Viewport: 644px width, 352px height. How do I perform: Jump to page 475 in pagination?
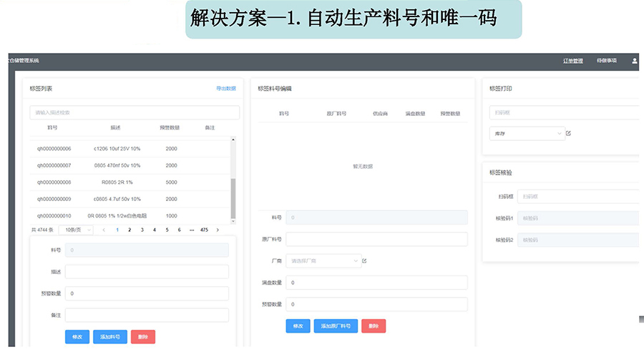pos(204,230)
